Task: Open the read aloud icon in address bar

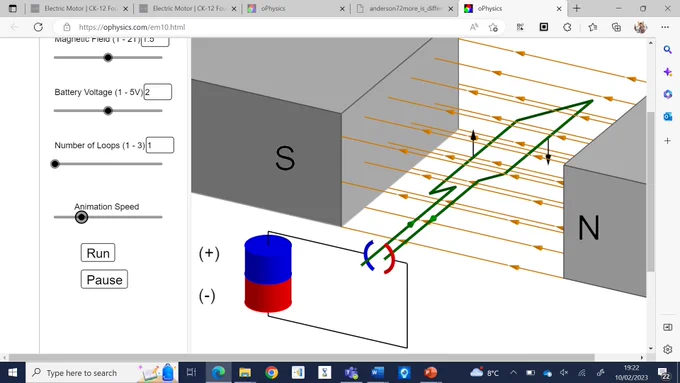Action: [x=474, y=27]
